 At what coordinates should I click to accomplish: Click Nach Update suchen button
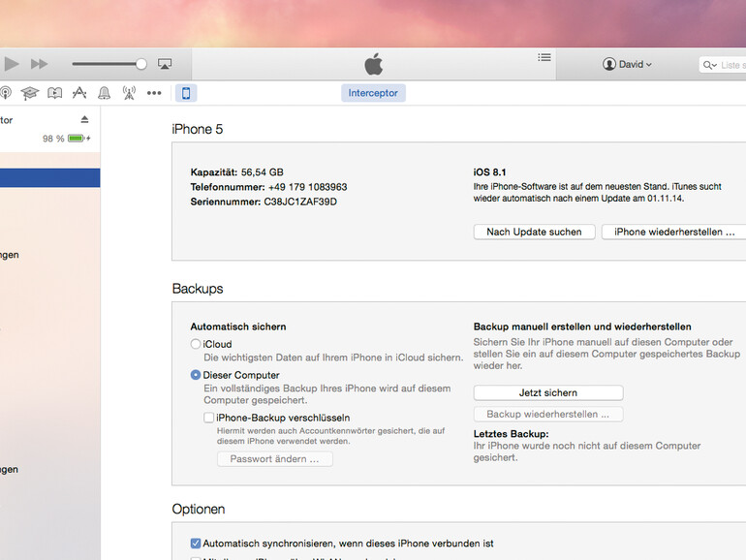coord(534,232)
